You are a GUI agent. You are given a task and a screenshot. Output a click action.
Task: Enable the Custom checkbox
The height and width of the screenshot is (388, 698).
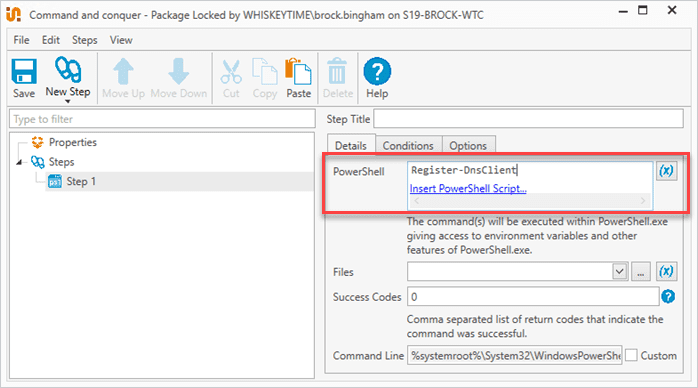point(631,355)
